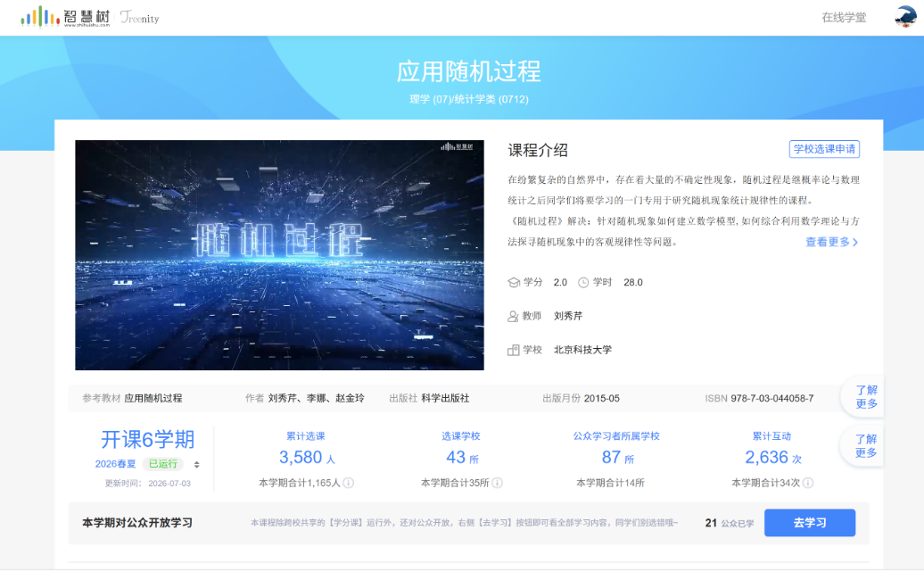This screenshot has height=572, width=924.
Task: Click 学分 value 2.0
Action: coord(560,283)
